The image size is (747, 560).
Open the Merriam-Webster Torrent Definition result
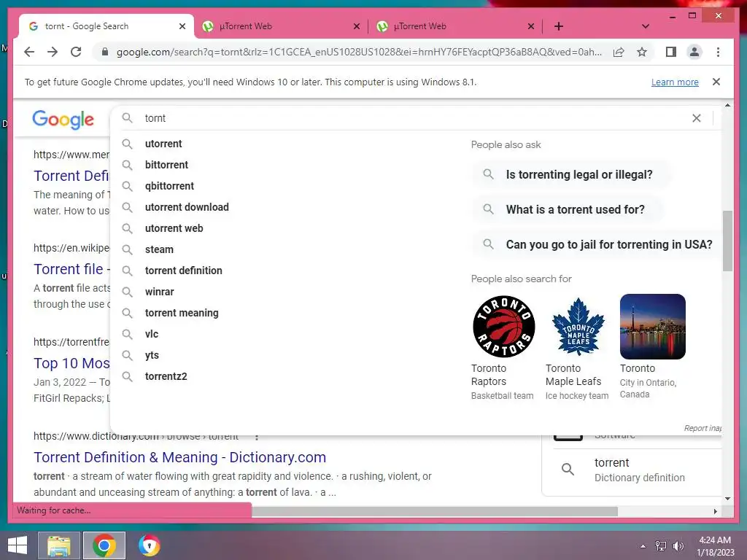tap(71, 176)
